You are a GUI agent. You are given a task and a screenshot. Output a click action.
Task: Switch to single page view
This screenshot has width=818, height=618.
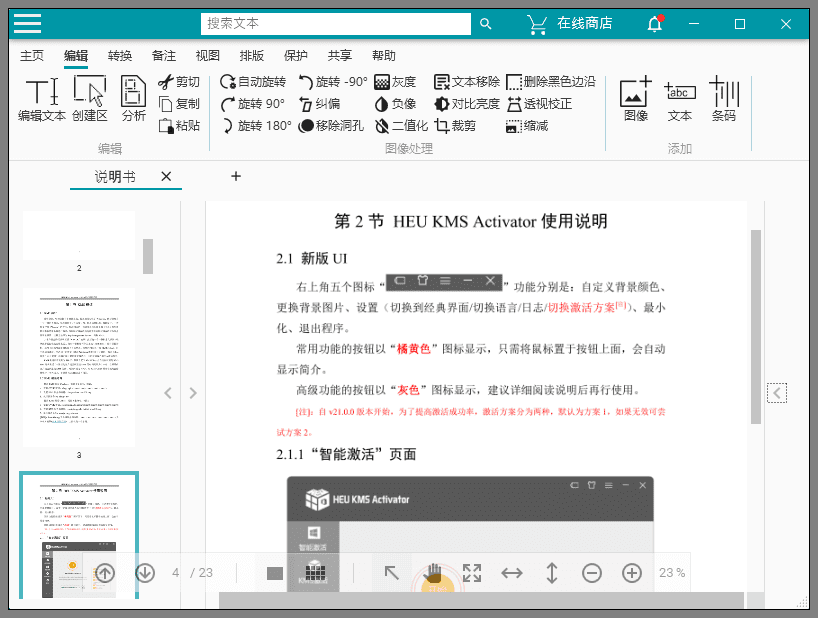coord(275,573)
